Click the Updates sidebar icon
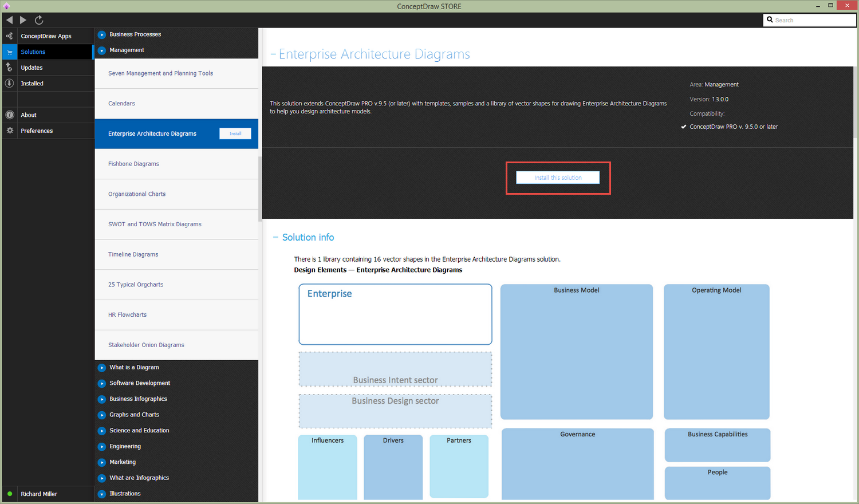The width and height of the screenshot is (859, 504). pyautogui.click(x=9, y=68)
